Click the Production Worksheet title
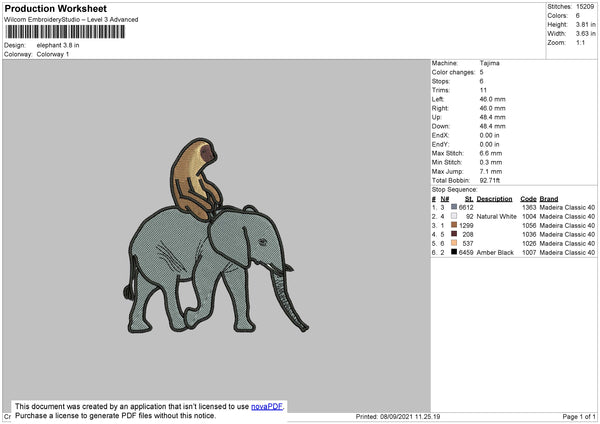This screenshot has width=600, height=424. (x=56, y=9)
